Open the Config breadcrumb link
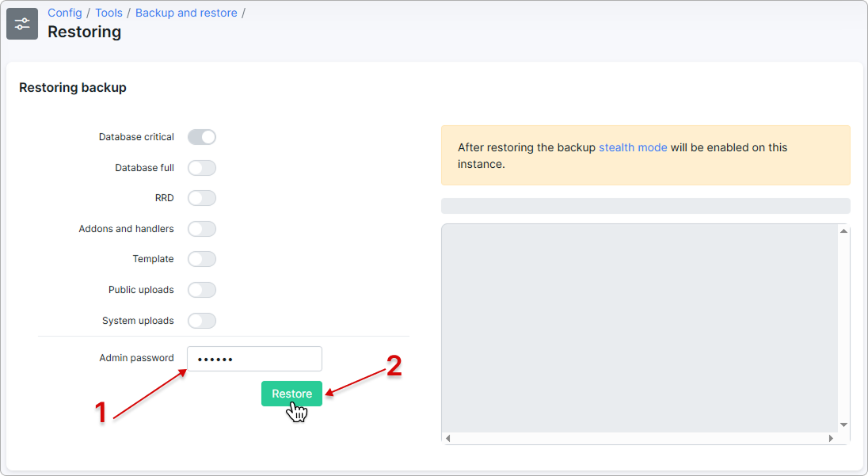This screenshot has height=476, width=868. [x=65, y=13]
